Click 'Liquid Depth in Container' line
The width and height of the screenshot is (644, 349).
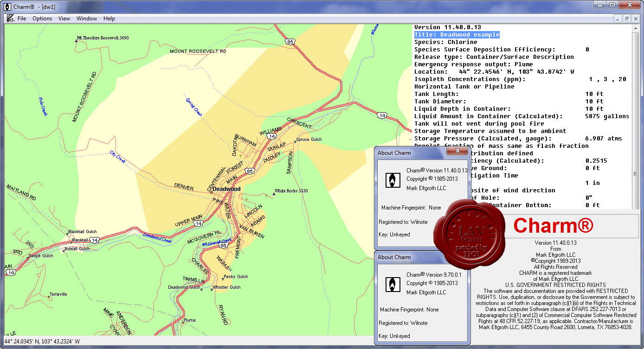[x=509, y=109]
